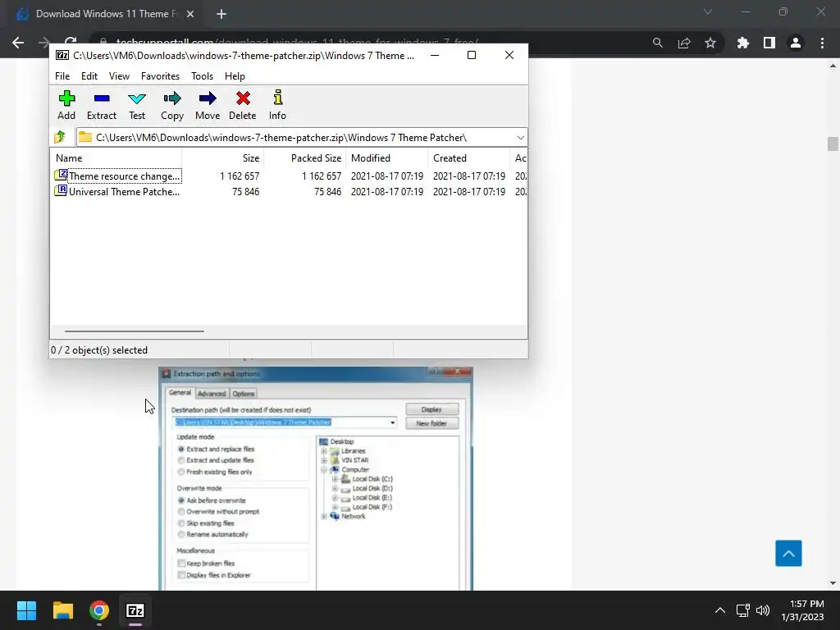The width and height of the screenshot is (840, 630).
Task: Open the Favorites menu
Action: (x=160, y=76)
